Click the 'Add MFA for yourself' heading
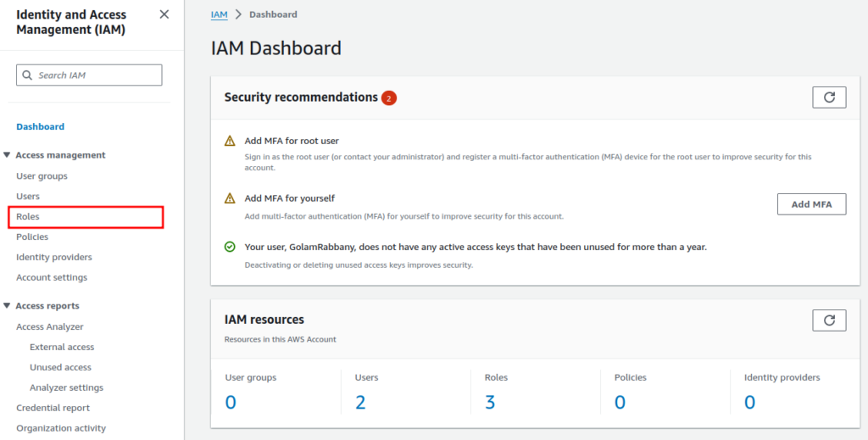Screen dimensions: 868x440 pos(290,198)
